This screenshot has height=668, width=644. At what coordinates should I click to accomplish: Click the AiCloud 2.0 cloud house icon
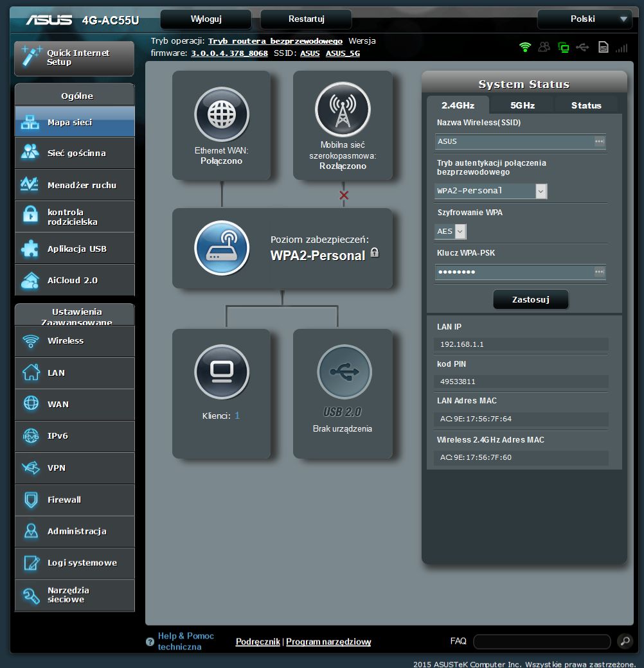[x=30, y=280]
